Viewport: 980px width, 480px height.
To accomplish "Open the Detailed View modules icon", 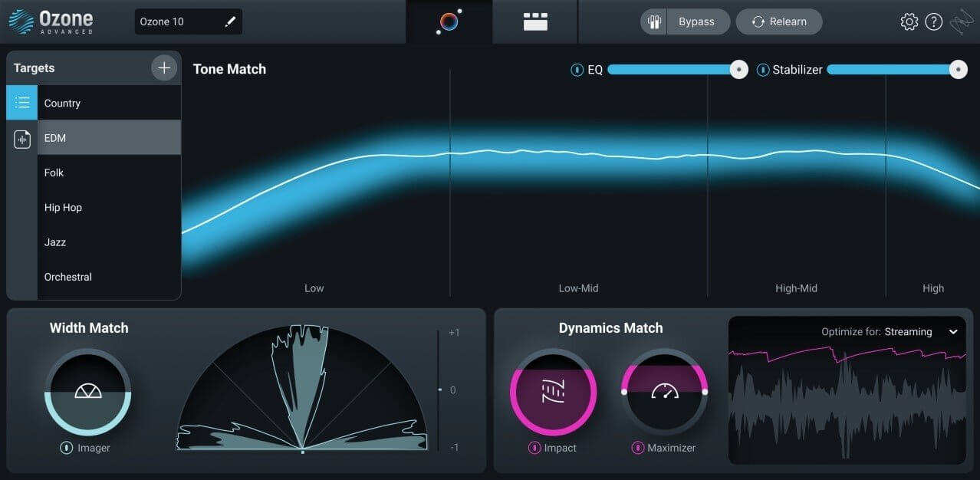I will pyautogui.click(x=534, y=21).
